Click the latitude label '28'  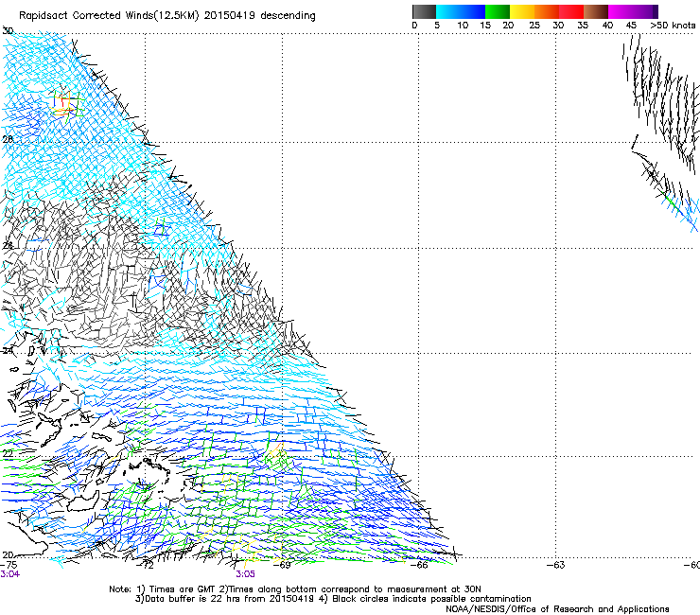pyautogui.click(x=8, y=139)
